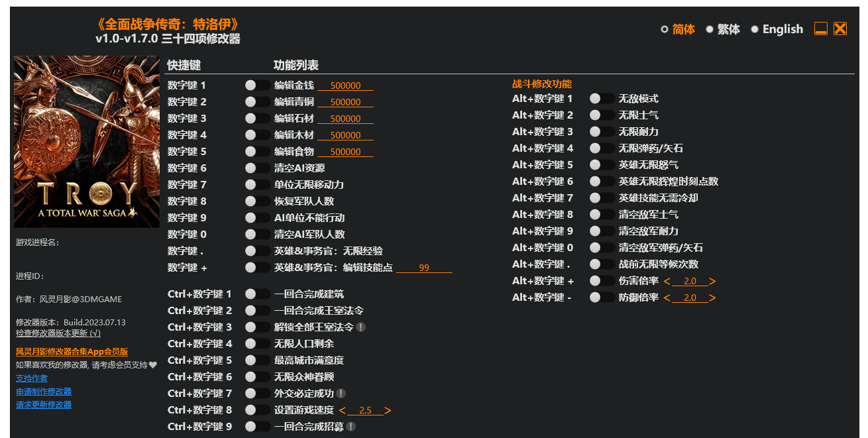This screenshot has width=868, height=438.
Task: Click 检查修改器版本更新 link
Action: (58, 333)
